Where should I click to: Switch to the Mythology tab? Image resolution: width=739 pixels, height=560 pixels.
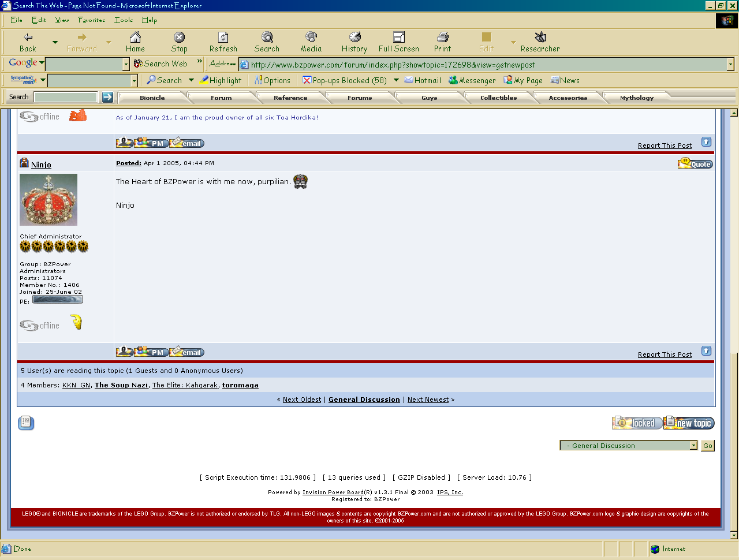637,98
